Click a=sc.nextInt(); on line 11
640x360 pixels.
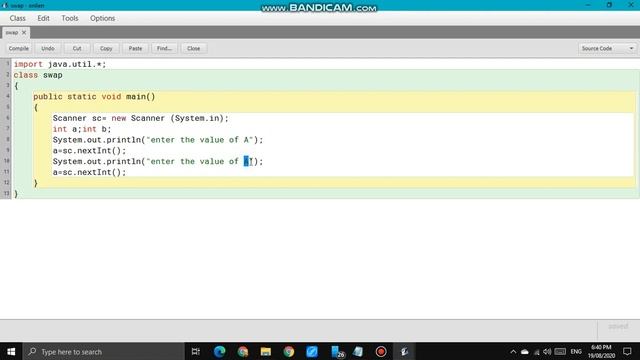point(89,172)
